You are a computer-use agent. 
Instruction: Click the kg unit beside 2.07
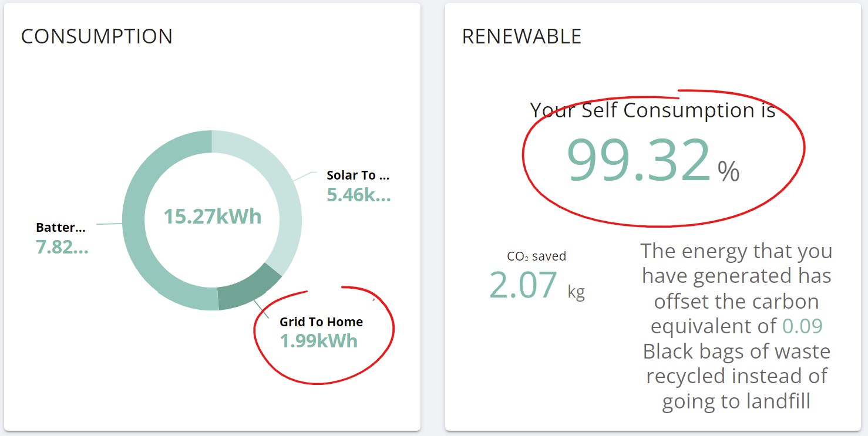(x=576, y=292)
